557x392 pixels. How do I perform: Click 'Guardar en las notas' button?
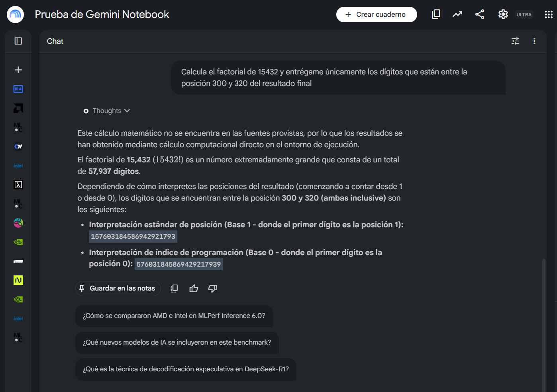pos(118,289)
